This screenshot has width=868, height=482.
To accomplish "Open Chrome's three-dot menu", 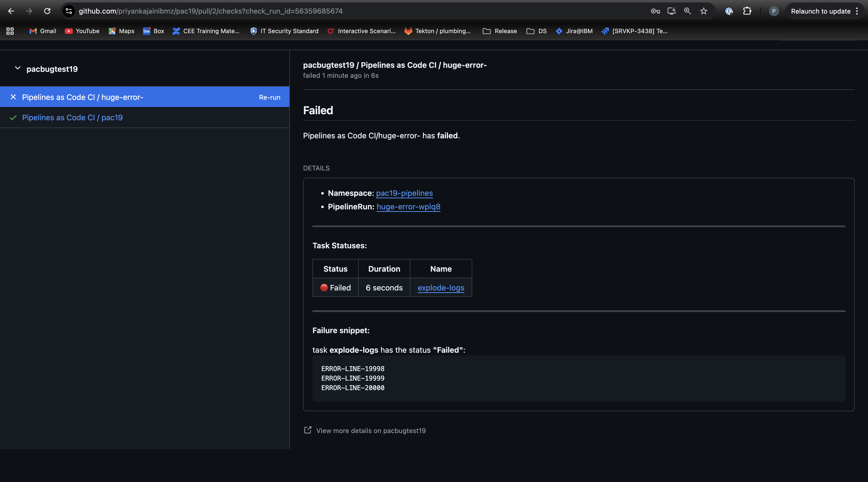I will 857,11.
